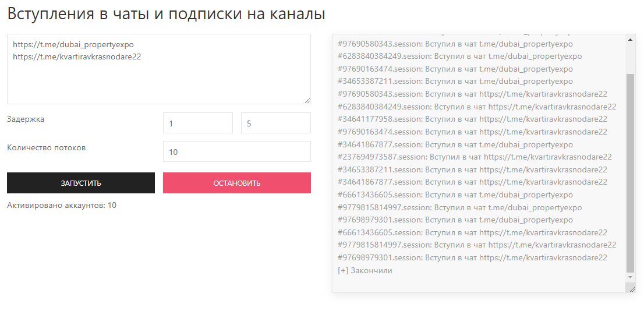Click the "Активировано аккаунтов: 10" status text
Viewport: 644px width, 311px height.
pyautogui.click(x=62, y=205)
